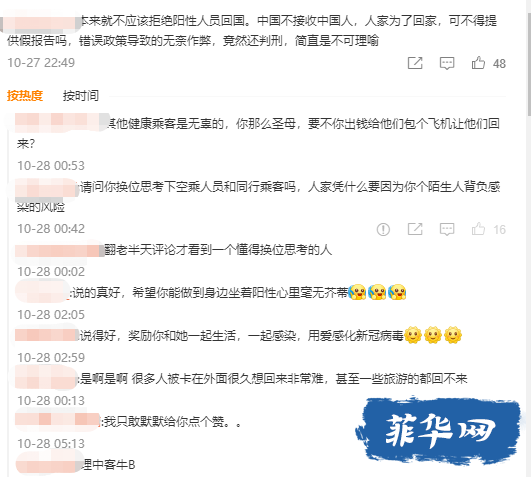
Task: Open replies via top comment's speech bubble icon
Action: [x=447, y=63]
